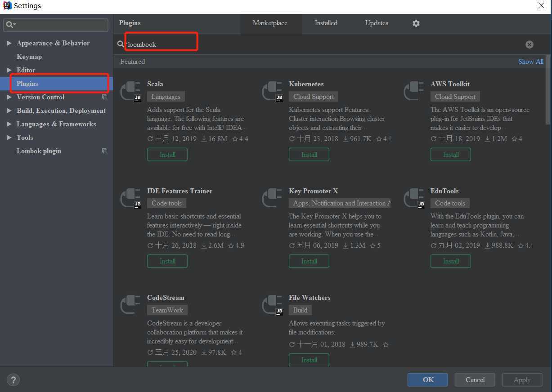Click Code tools tag under IDE Features Trainer
The height and width of the screenshot is (392, 552).
coord(166,203)
